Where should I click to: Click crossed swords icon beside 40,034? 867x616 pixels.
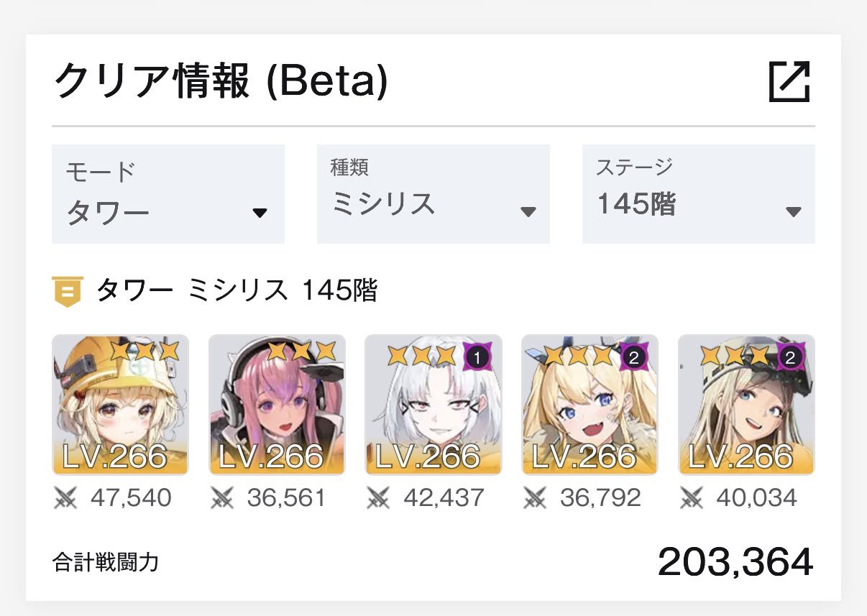pos(693,498)
